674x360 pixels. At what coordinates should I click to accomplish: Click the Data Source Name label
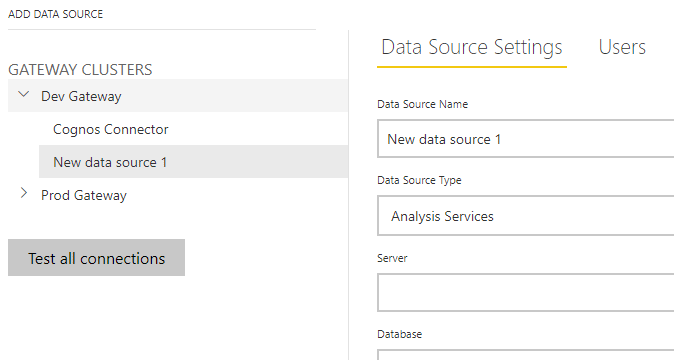coord(423,104)
